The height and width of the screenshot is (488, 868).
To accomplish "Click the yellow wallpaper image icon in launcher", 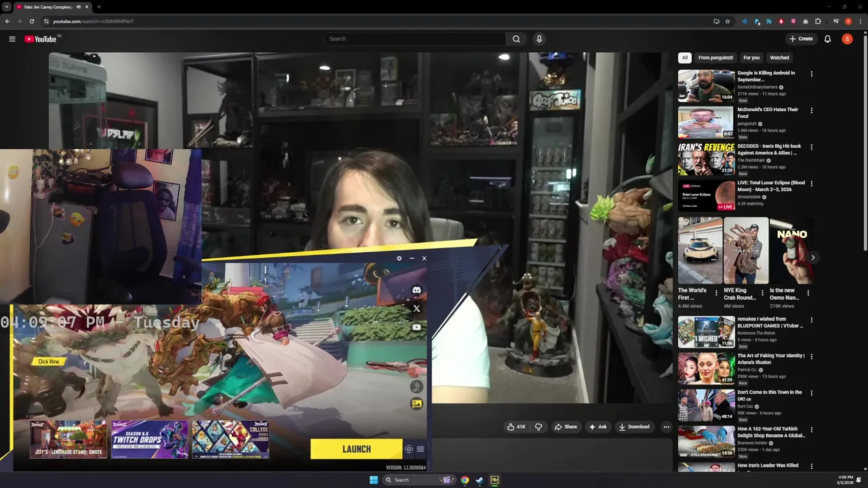I will click(416, 404).
